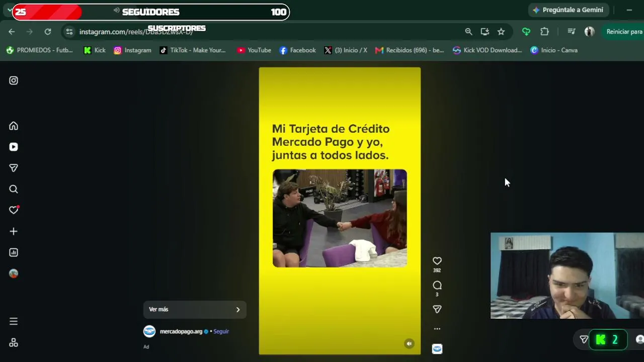The image size is (644, 362).
Task: Click the Mercado Pago reel video
Action: pyautogui.click(x=340, y=211)
